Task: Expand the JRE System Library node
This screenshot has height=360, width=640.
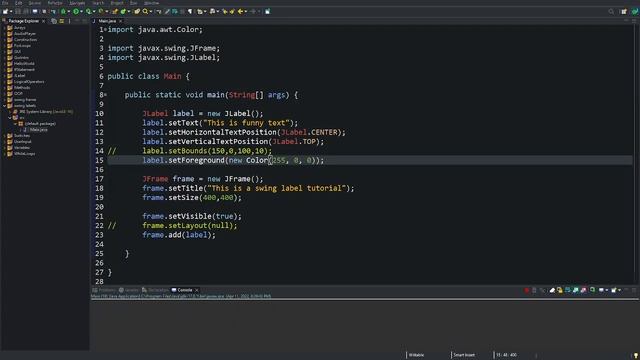Action: 10,111
